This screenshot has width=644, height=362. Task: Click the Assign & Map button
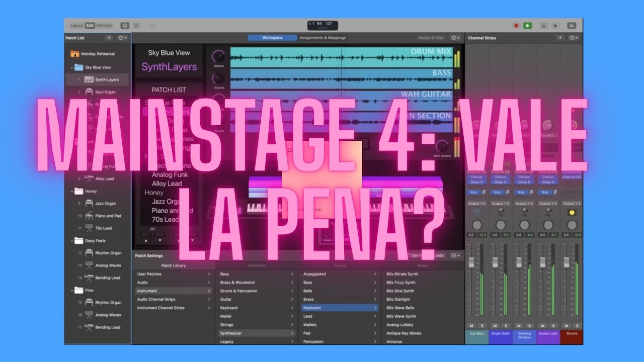(x=432, y=38)
